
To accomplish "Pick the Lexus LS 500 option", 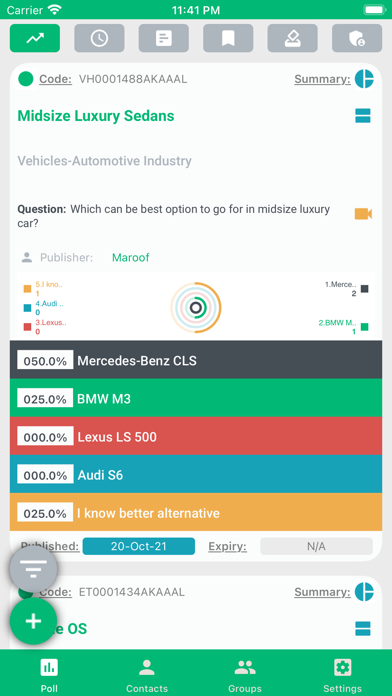I will point(196,436).
